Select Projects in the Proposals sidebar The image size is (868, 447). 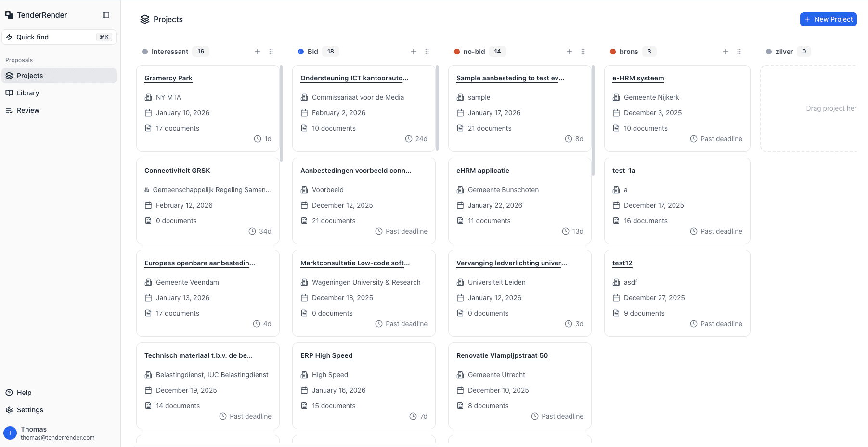click(30, 76)
